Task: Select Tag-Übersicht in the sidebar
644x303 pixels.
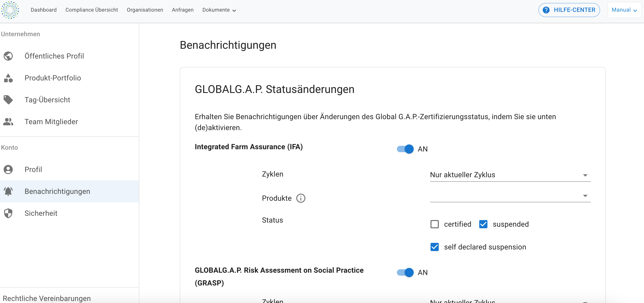Action: [69, 100]
